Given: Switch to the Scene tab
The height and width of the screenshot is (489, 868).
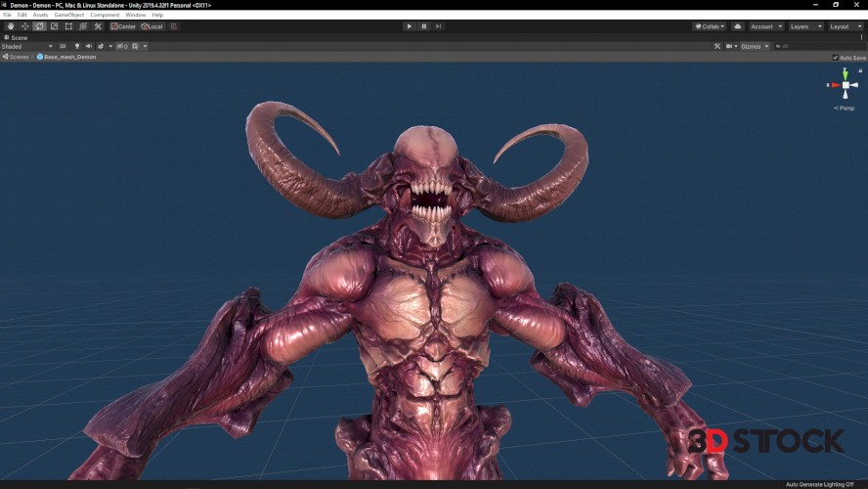Looking at the screenshot, I should [16, 38].
